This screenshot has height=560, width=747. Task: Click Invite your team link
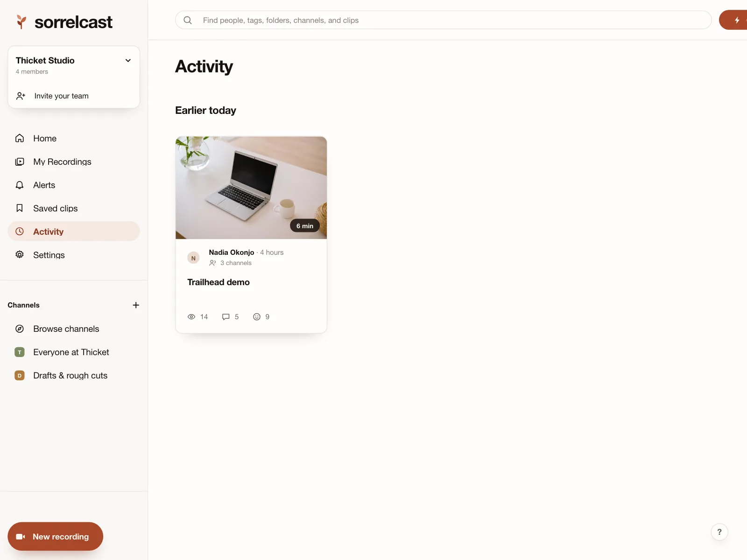[61, 96]
